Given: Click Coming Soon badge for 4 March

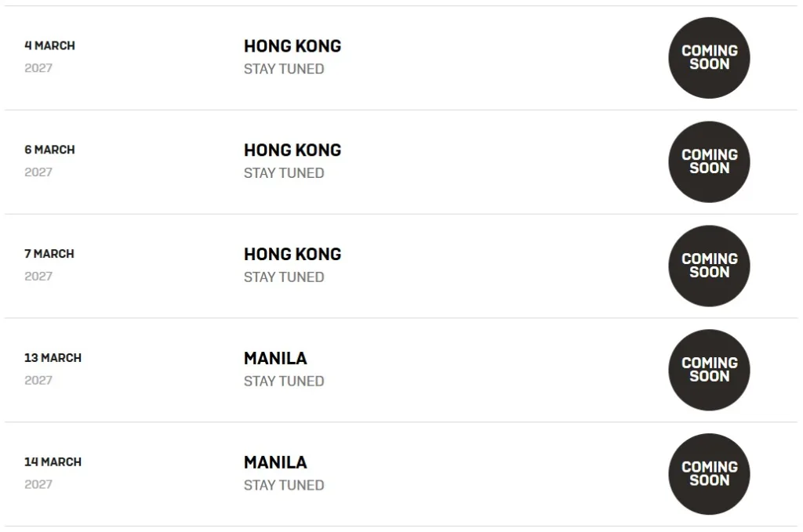Looking at the screenshot, I should click(709, 58).
